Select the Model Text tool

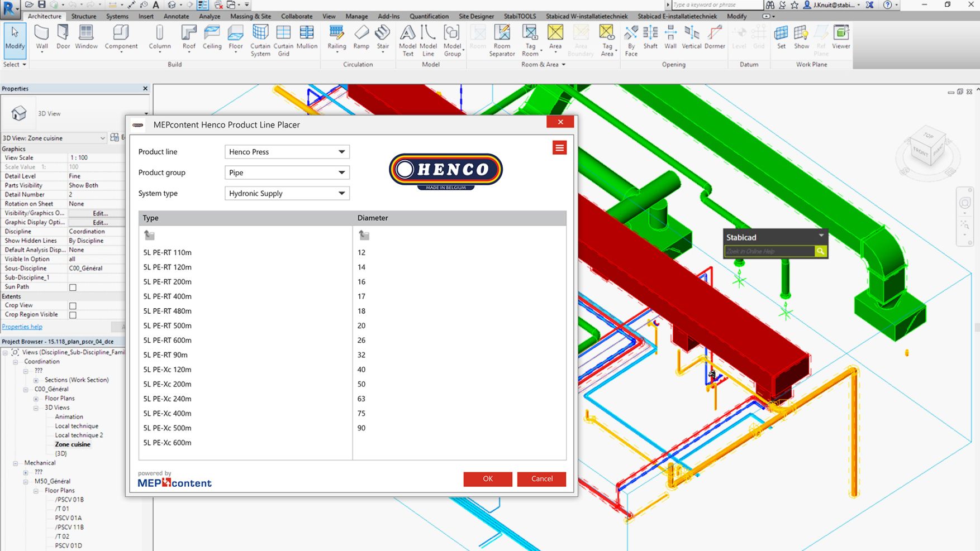408,41
